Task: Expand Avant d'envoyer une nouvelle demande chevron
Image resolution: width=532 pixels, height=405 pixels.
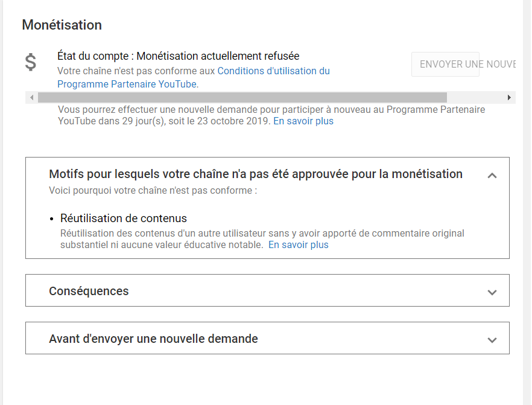Action: click(492, 340)
